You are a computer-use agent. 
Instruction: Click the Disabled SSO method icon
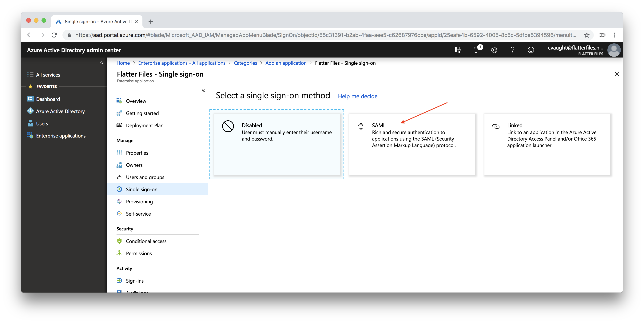[x=228, y=126]
